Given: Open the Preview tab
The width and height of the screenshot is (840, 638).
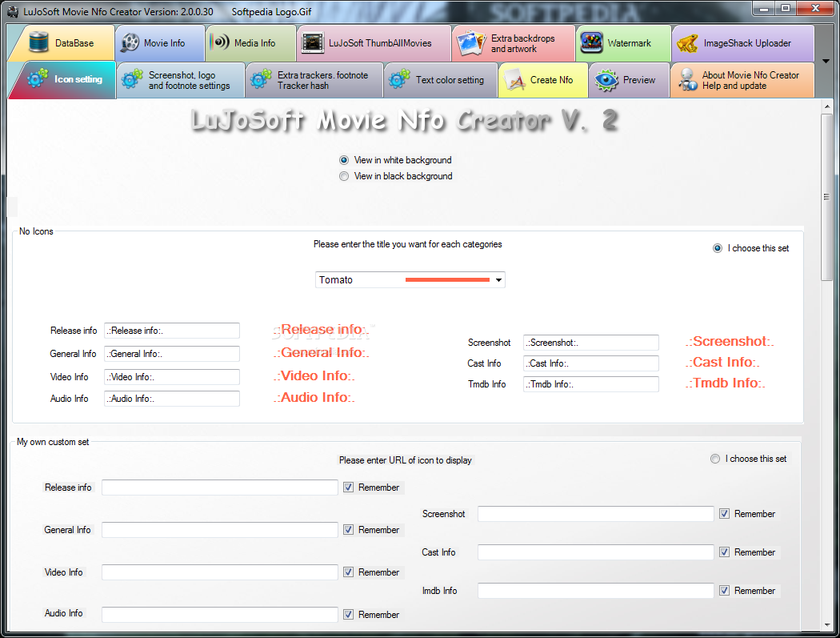Looking at the screenshot, I should pyautogui.click(x=630, y=80).
